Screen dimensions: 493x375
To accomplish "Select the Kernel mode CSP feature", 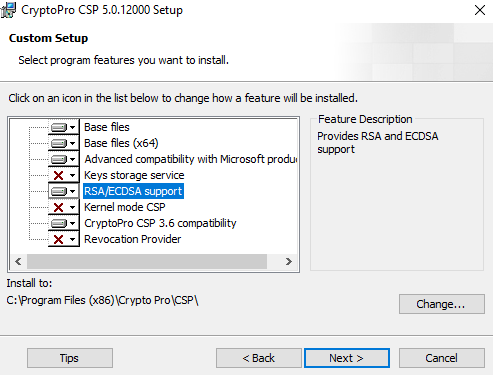I will [x=125, y=207].
